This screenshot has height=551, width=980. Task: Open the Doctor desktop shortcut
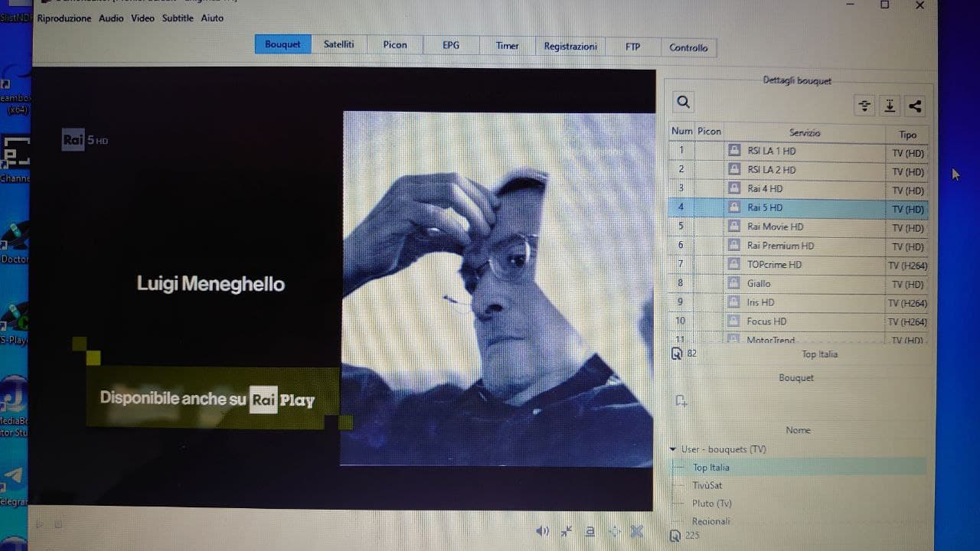pos(14,243)
